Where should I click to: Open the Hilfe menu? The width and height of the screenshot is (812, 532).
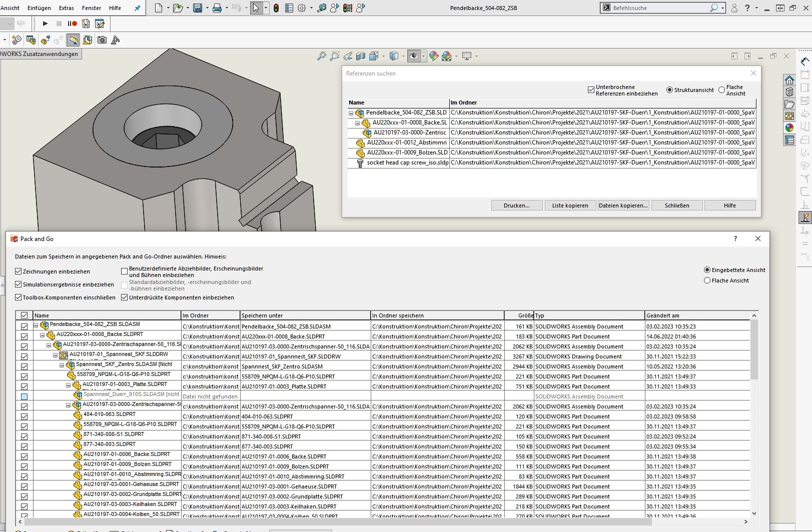[x=115, y=8]
